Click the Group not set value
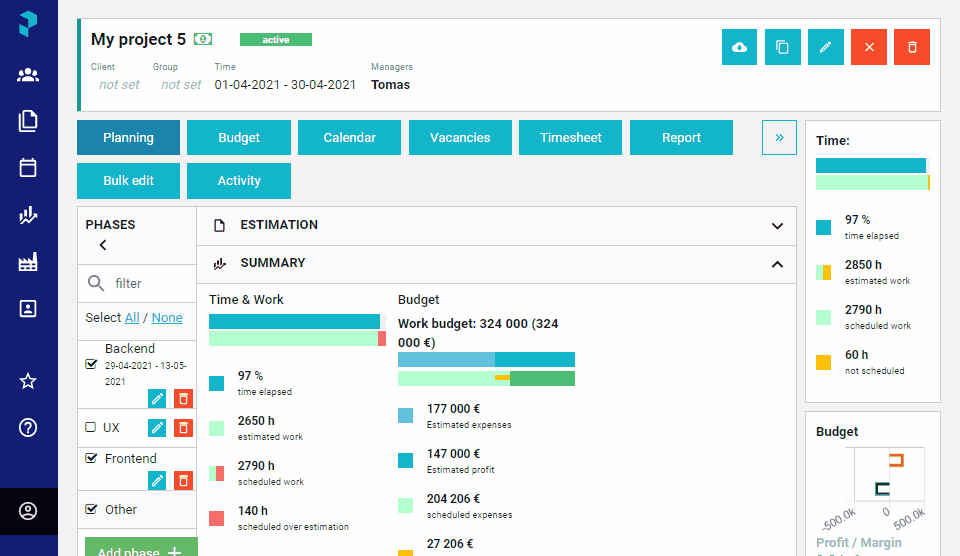960x556 pixels. pyautogui.click(x=181, y=85)
